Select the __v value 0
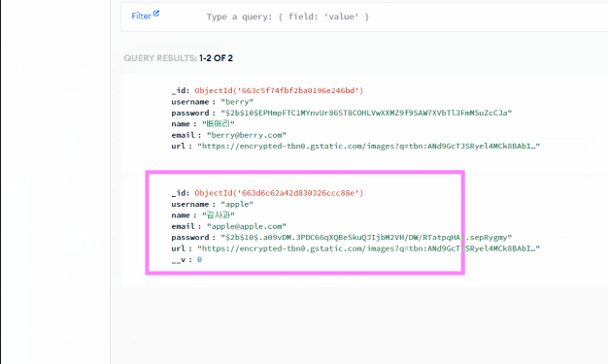Image resolution: width=608 pixels, height=364 pixels. [199, 260]
